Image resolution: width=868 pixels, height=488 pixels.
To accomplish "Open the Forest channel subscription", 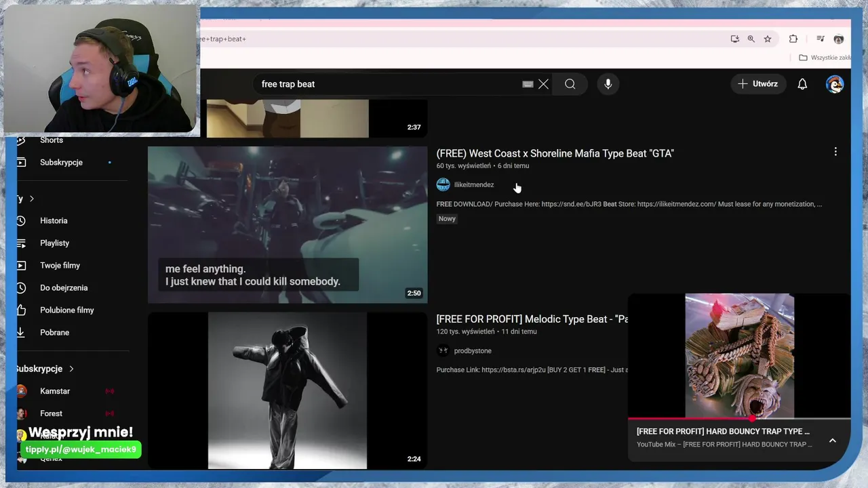I will tap(51, 413).
